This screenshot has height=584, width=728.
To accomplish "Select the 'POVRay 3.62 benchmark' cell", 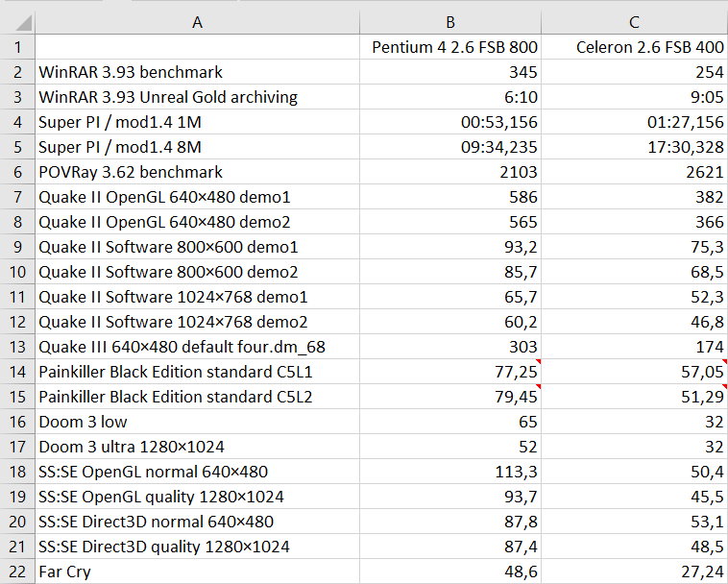I will pos(197,172).
